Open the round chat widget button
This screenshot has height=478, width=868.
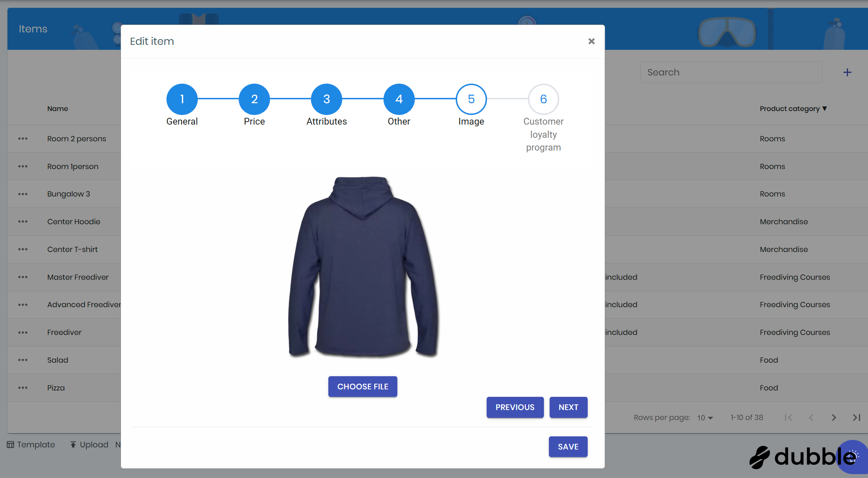pyautogui.click(x=853, y=457)
